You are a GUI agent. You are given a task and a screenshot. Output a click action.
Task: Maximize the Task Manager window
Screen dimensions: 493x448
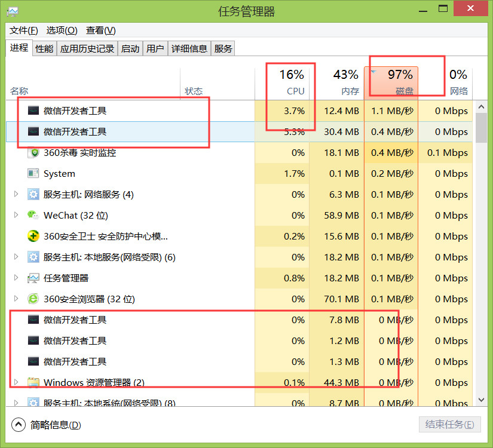click(443, 9)
